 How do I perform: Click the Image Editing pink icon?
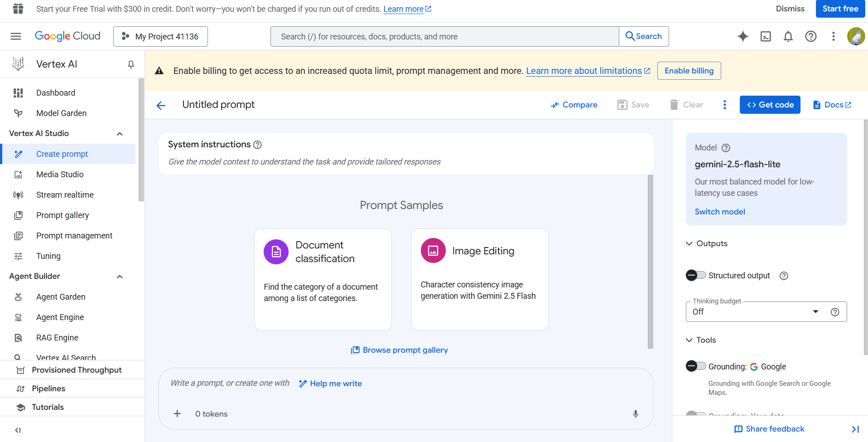pyautogui.click(x=433, y=250)
